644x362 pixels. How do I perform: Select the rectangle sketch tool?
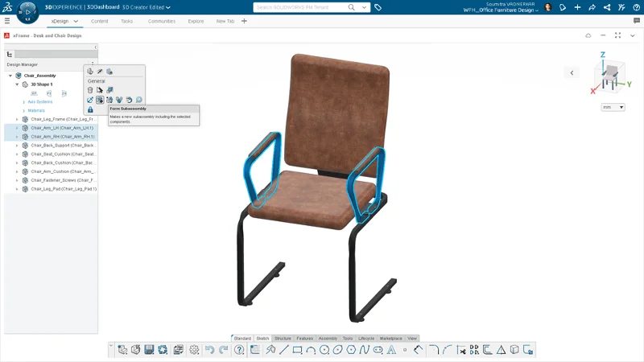pyautogui.click(x=297, y=350)
